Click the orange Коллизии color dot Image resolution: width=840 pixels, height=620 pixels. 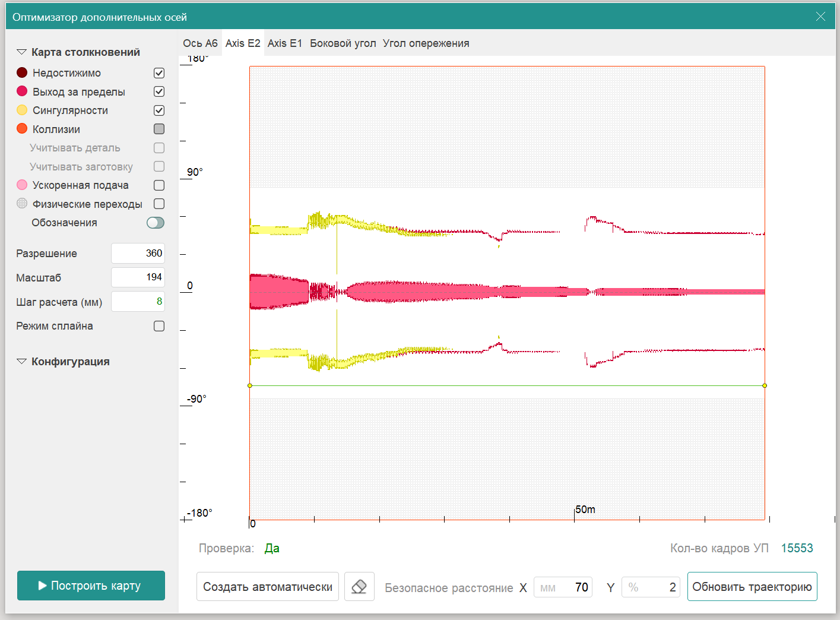[22, 128]
